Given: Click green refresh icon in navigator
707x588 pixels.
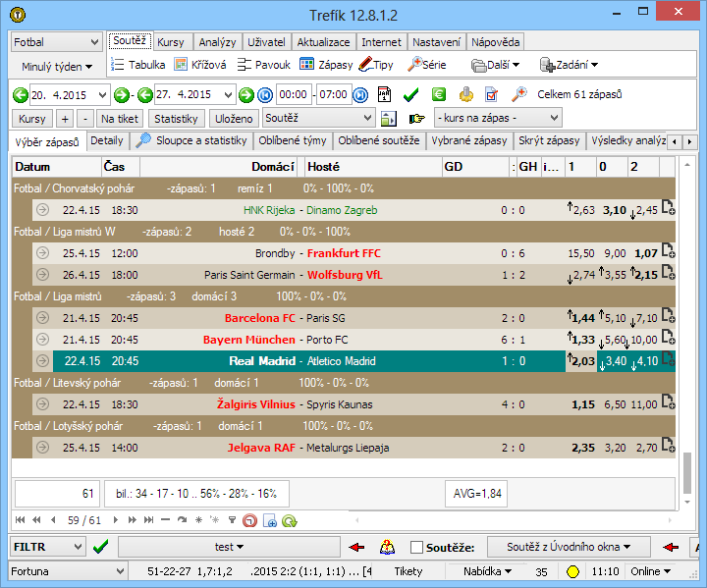Looking at the screenshot, I should point(290,521).
